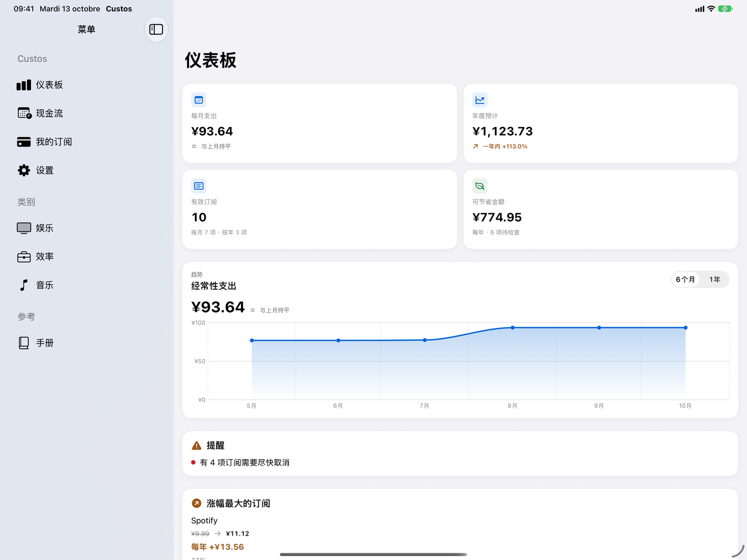
Task: Click the warning triangle icon in 提醒
Action: point(197,446)
